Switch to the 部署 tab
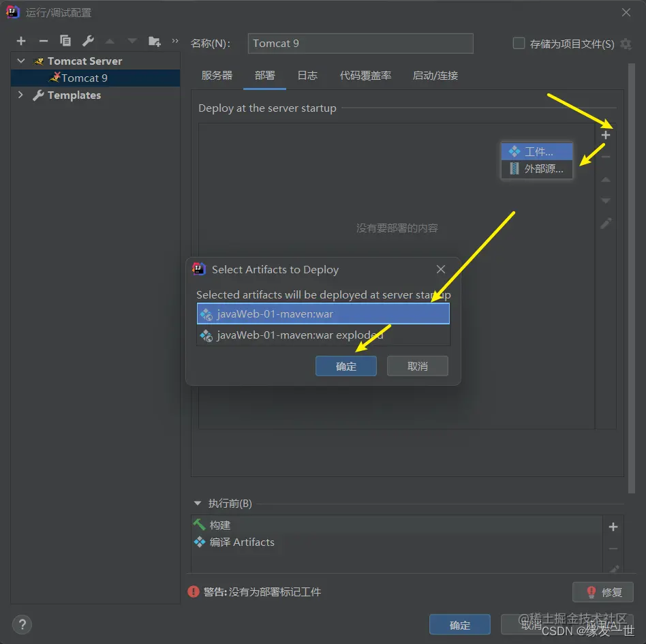 click(264, 76)
